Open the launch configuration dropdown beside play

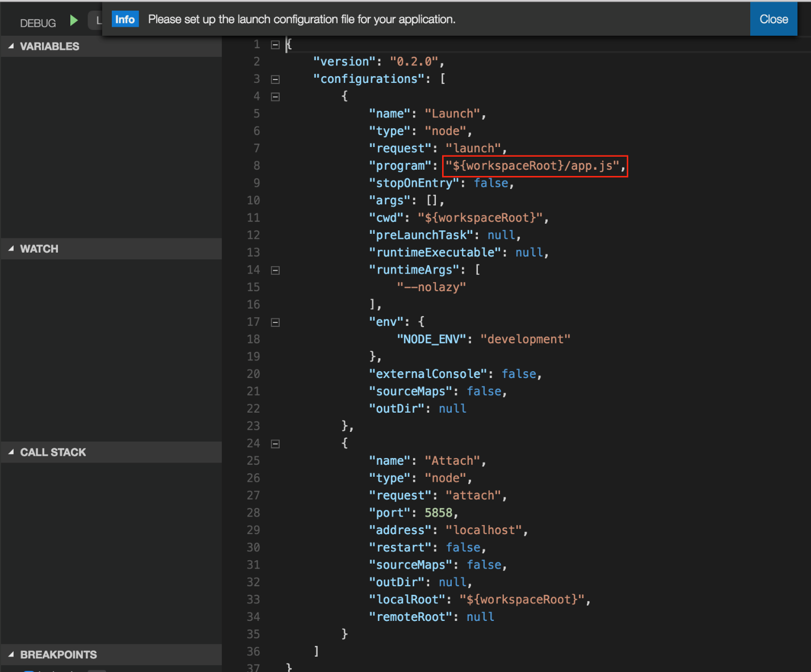click(x=96, y=21)
